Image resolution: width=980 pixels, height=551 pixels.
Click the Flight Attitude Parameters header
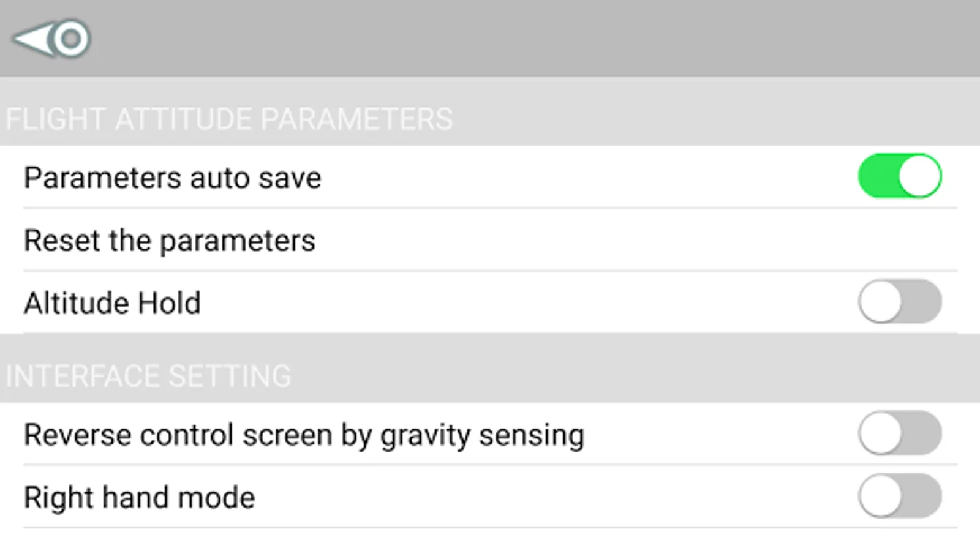pos(229,119)
